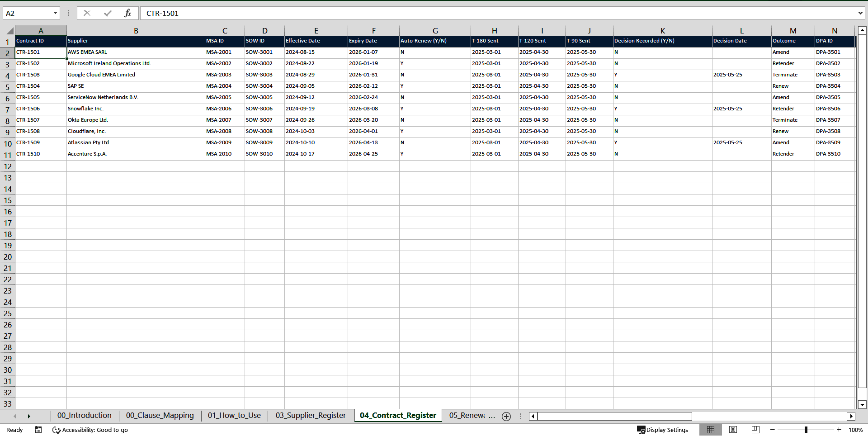Select cell MSA-2008
This screenshot has width=868, height=436.
click(225, 132)
